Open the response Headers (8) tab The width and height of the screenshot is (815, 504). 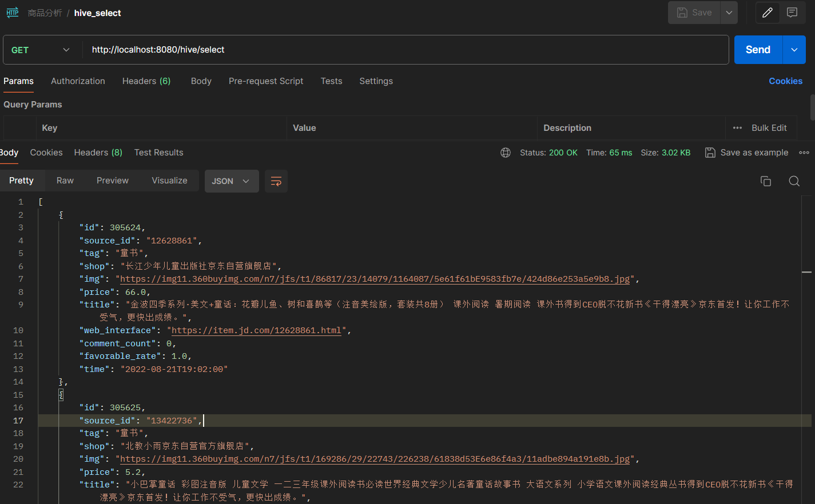(98, 153)
